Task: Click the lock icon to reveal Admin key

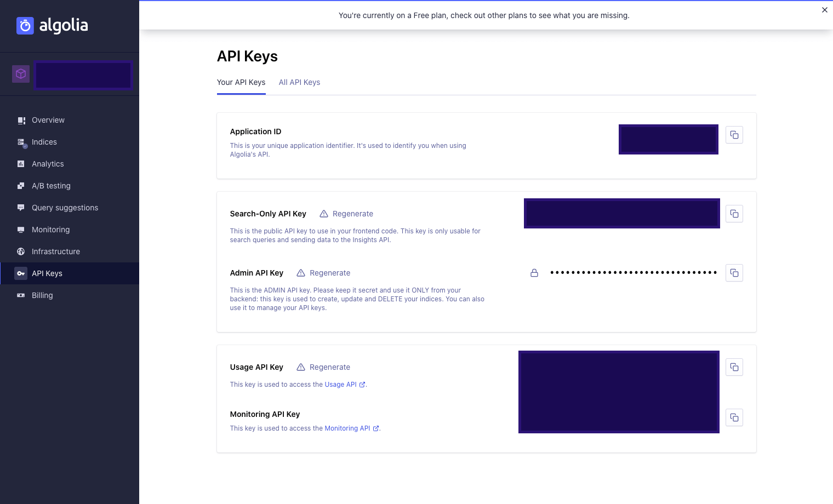Action: coord(534,273)
